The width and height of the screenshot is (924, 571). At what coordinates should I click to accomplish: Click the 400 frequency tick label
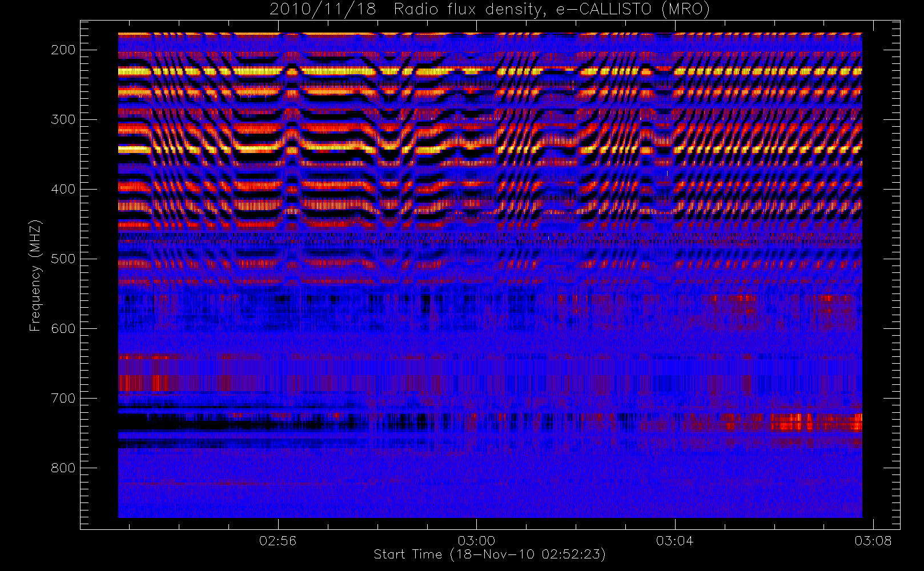click(63, 189)
